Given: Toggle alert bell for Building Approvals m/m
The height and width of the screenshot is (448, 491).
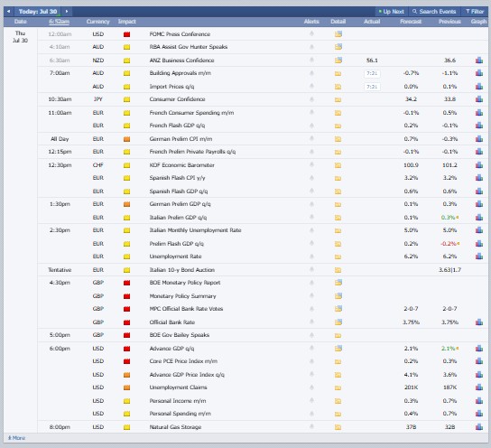Looking at the screenshot, I should tap(311, 73).
